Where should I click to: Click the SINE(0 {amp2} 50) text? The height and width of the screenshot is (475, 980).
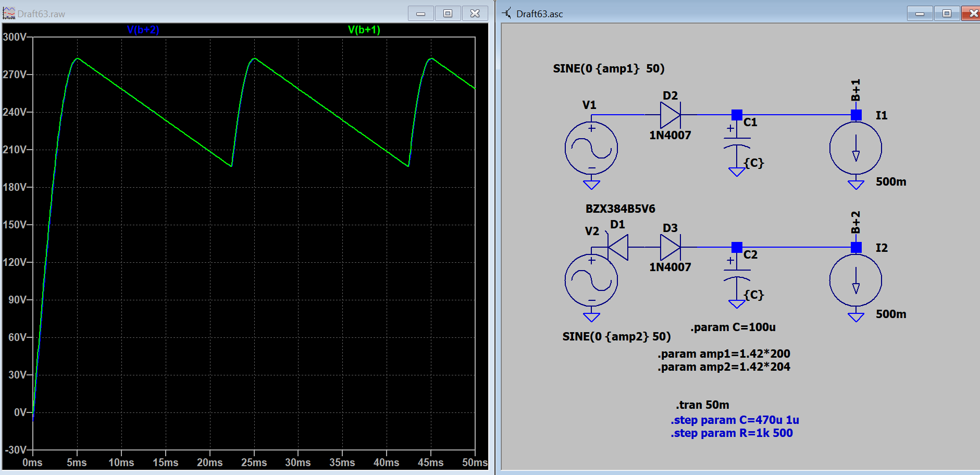[x=616, y=336]
